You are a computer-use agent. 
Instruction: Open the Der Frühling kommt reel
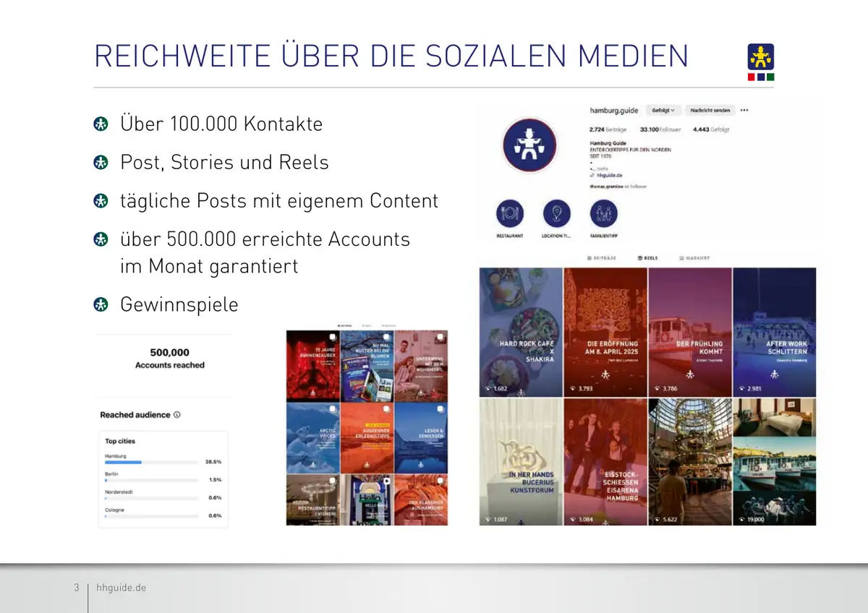[690, 333]
